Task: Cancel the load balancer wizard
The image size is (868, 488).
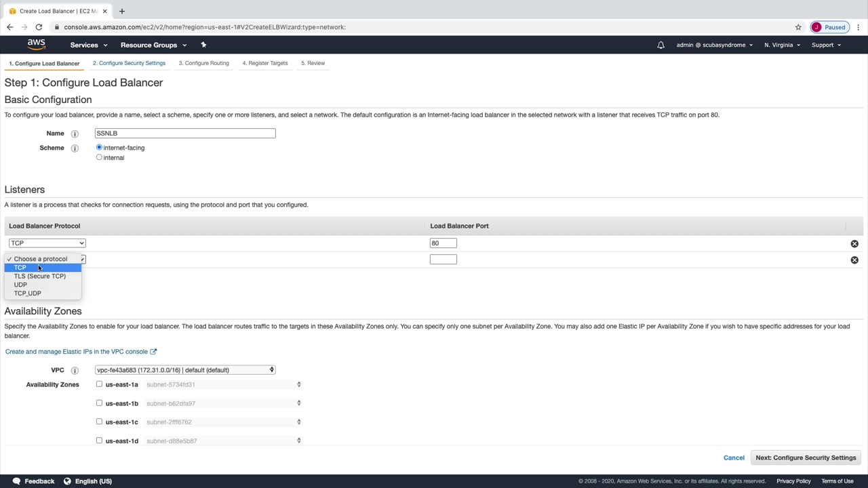Action: (x=734, y=457)
